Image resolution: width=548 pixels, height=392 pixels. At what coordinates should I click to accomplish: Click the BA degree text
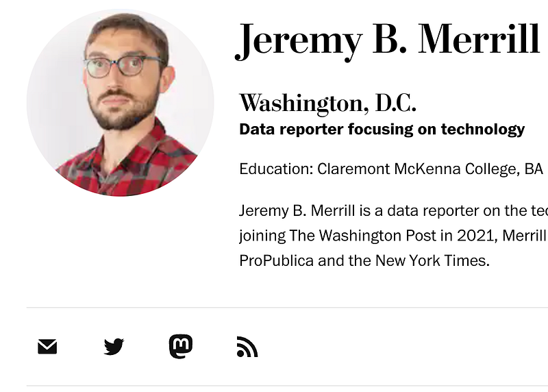click(534, 169)
